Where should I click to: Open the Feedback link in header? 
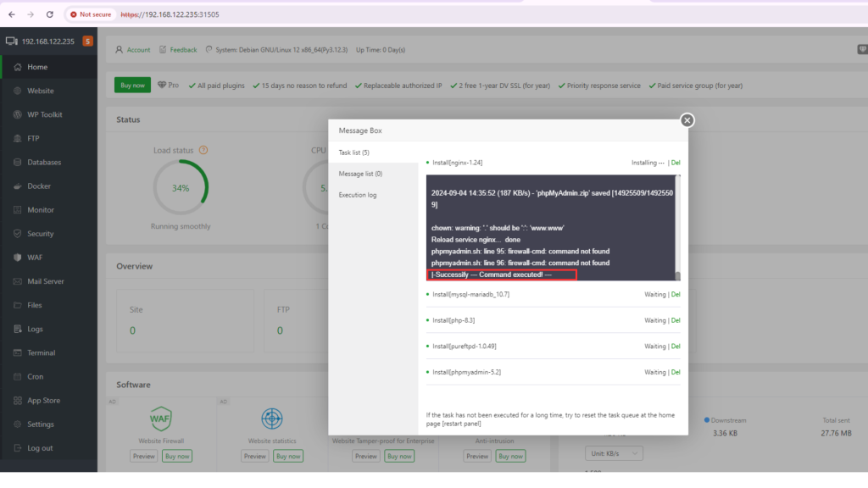point(178,50)
